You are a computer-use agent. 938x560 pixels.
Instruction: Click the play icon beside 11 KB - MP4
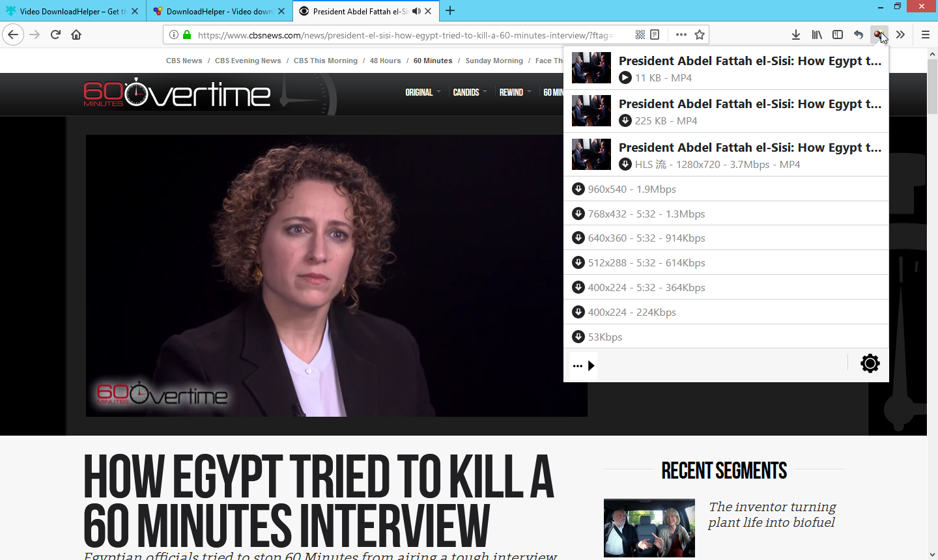[625, 77]
